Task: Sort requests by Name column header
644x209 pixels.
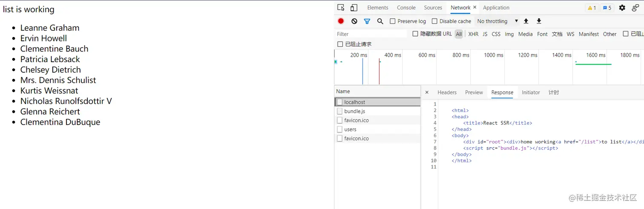Action: click(377, 92)
